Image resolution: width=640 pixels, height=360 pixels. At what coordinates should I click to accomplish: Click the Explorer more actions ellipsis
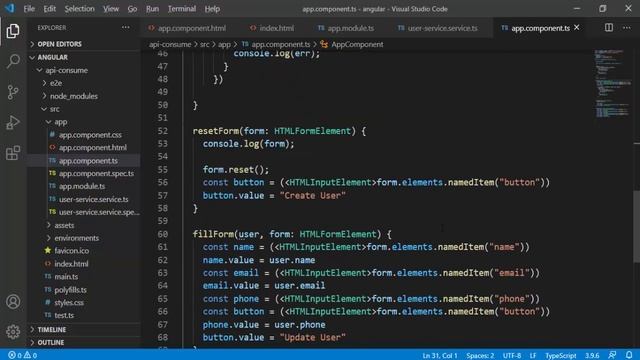[126, 27]
